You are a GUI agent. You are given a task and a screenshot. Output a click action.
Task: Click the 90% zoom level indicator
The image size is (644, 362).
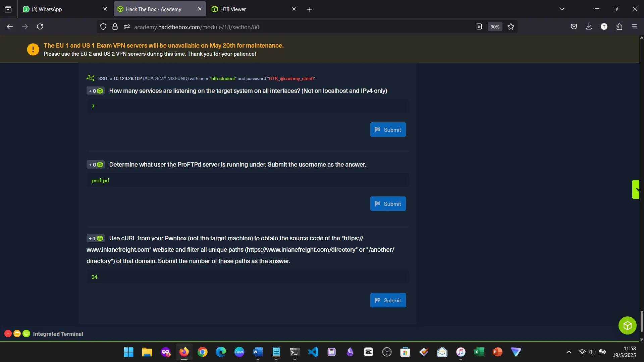(495, 27)
